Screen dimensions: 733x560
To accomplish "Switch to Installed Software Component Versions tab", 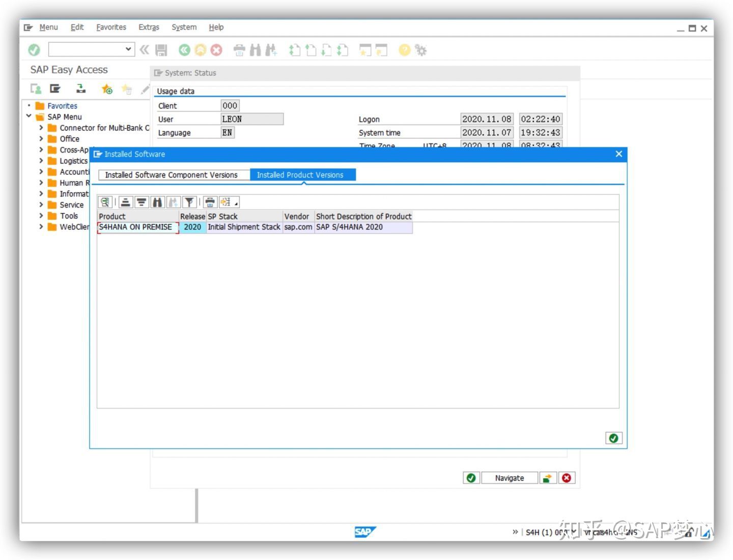I will [x=174, y=175].
